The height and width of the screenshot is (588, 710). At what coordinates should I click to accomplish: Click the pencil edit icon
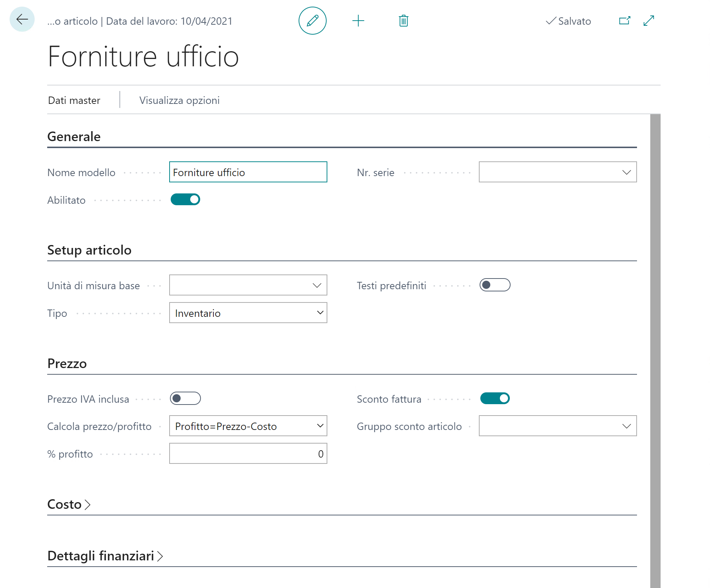pos(312,21)
